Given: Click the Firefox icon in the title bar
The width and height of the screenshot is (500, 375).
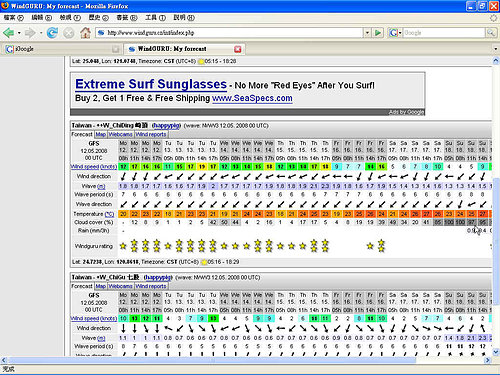Looking at the screenshot, I should tap(5, 5).
